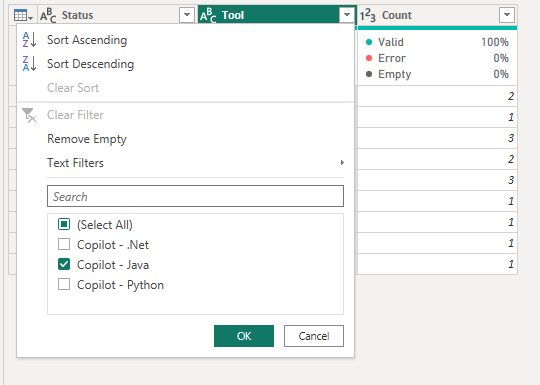Click the Error 0% quality entry
This screenshot has height=385, width=540.
point(437,58)
